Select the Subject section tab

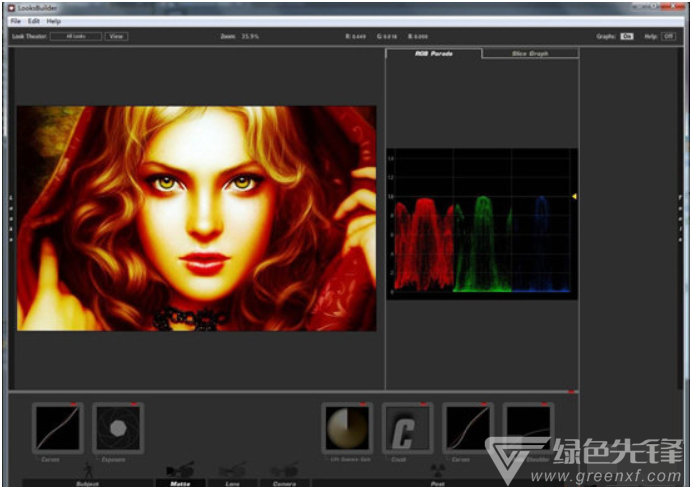[87, 484]
